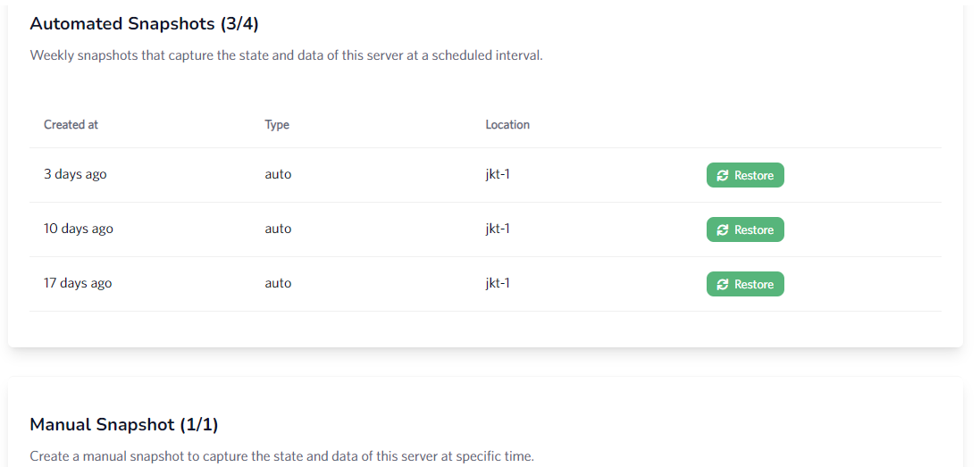Click the Manual Snapshot (1/1) heading
The width and height of the screenshot is (980, 467).
(124, 424)
